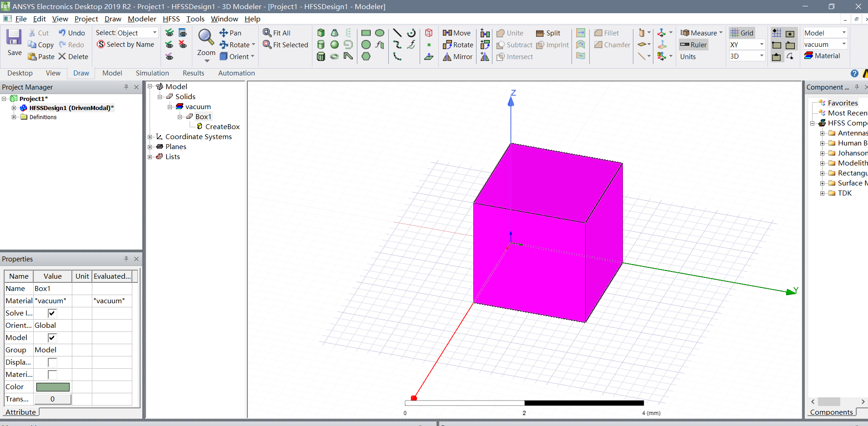Select the Draw Box tool
This screenshot has width=868, height=426.
click(x=321, y=32)
